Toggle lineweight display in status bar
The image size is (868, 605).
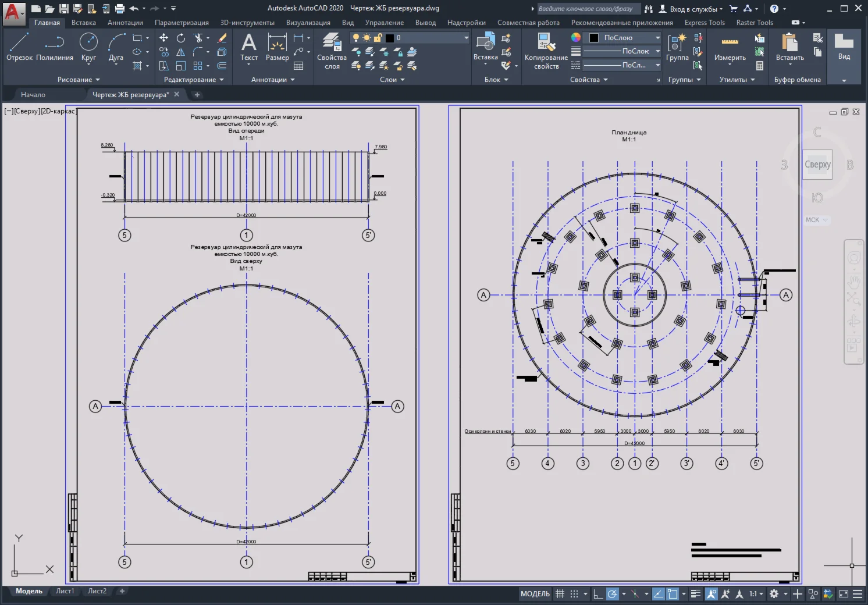tap(696, 594)
